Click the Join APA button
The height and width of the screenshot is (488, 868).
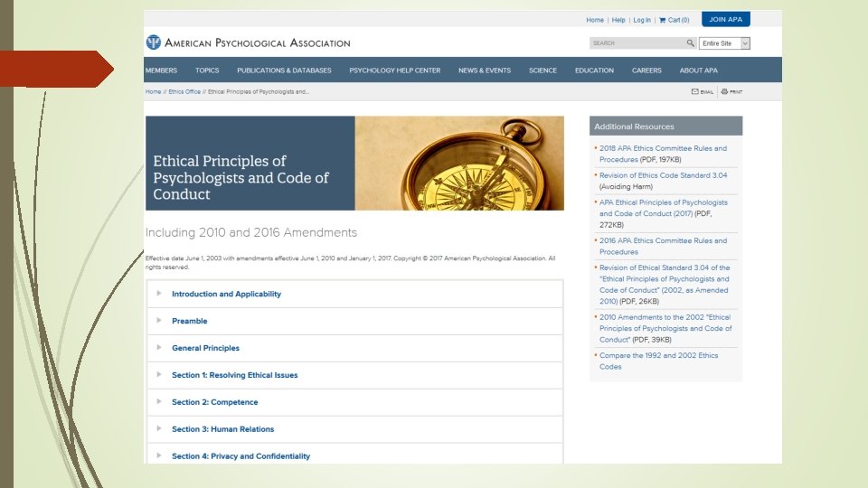pos(726,19)
